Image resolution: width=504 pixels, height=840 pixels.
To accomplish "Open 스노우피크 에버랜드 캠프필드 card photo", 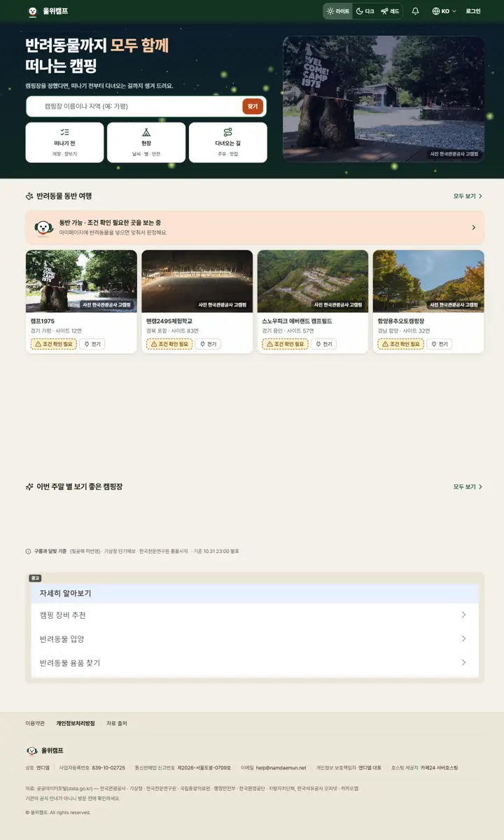I will 313,281.
